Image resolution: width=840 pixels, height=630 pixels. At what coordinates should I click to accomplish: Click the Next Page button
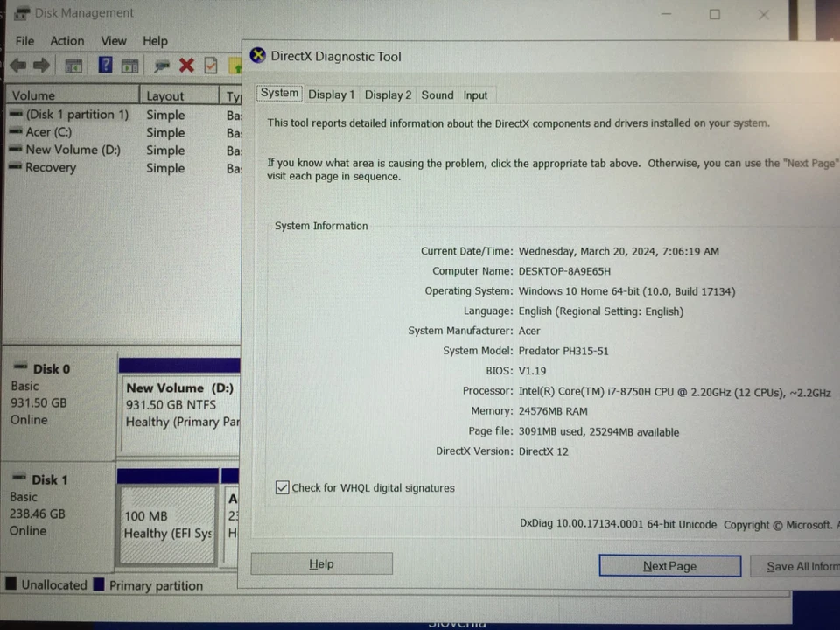(669, 565)
